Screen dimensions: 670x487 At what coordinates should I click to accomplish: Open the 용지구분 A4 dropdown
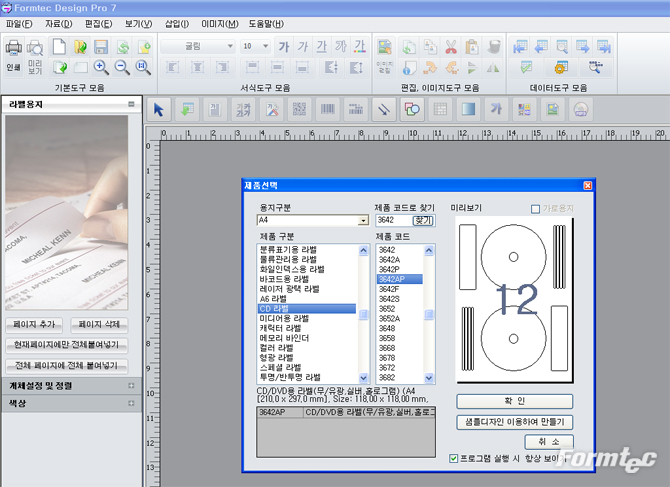coord(363,220)
